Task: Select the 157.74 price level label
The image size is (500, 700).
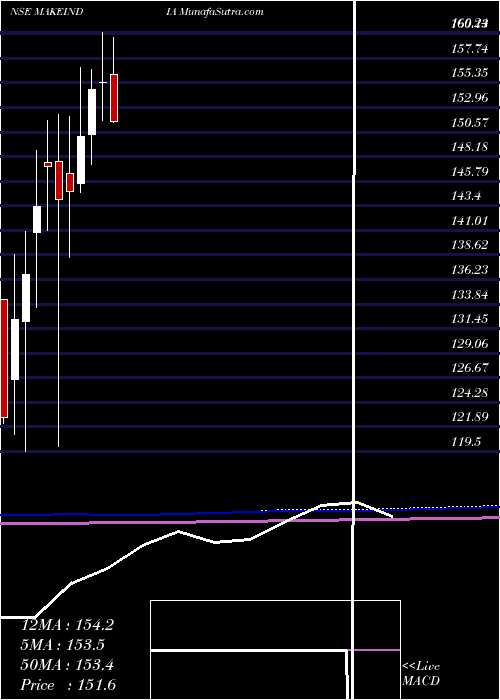Action: click(x=469, y=49)
